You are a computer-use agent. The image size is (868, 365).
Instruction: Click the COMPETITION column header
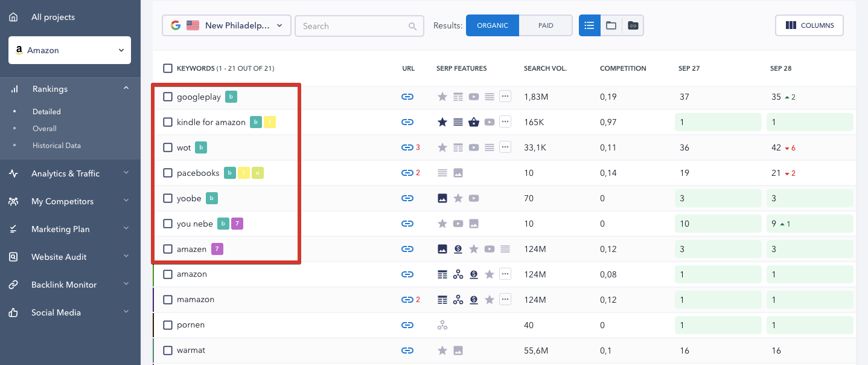(623, 68)
